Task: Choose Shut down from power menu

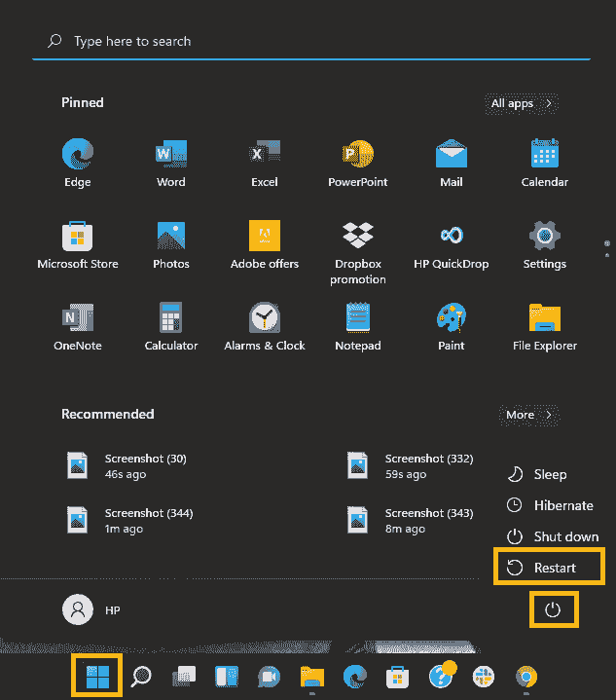Action: [x=553, y=536]
